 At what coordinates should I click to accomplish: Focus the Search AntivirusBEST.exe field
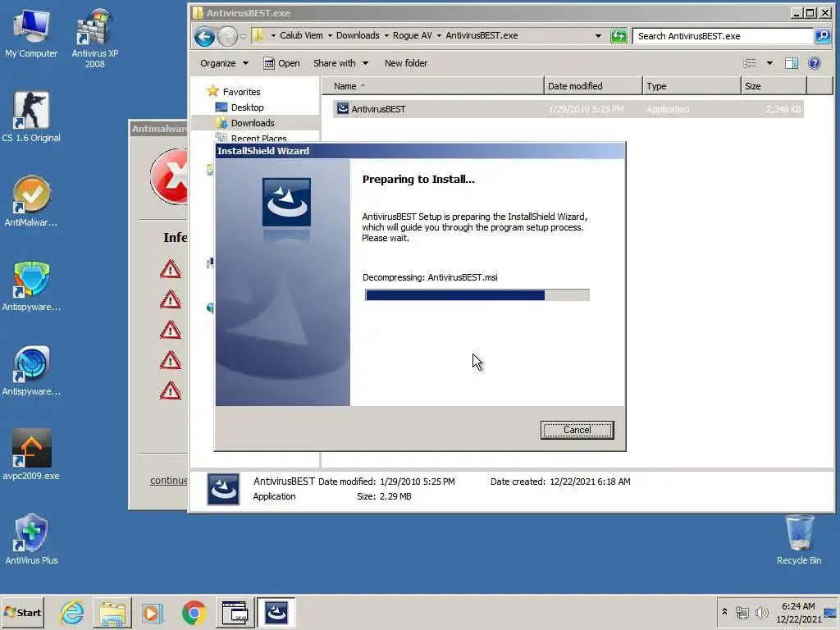724,36
